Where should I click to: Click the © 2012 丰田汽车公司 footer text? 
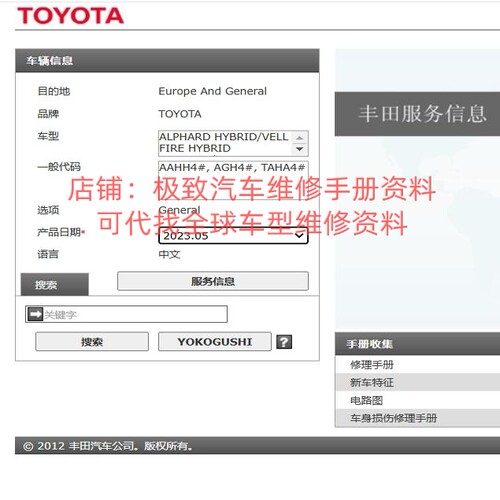[107, 446]
